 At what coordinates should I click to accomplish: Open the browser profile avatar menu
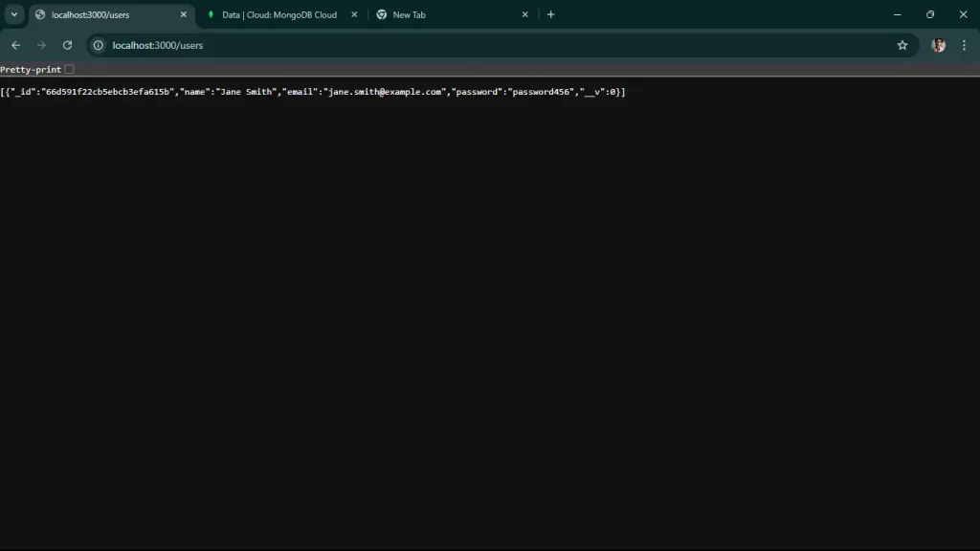pyautogui.click(x=937, y=45)
